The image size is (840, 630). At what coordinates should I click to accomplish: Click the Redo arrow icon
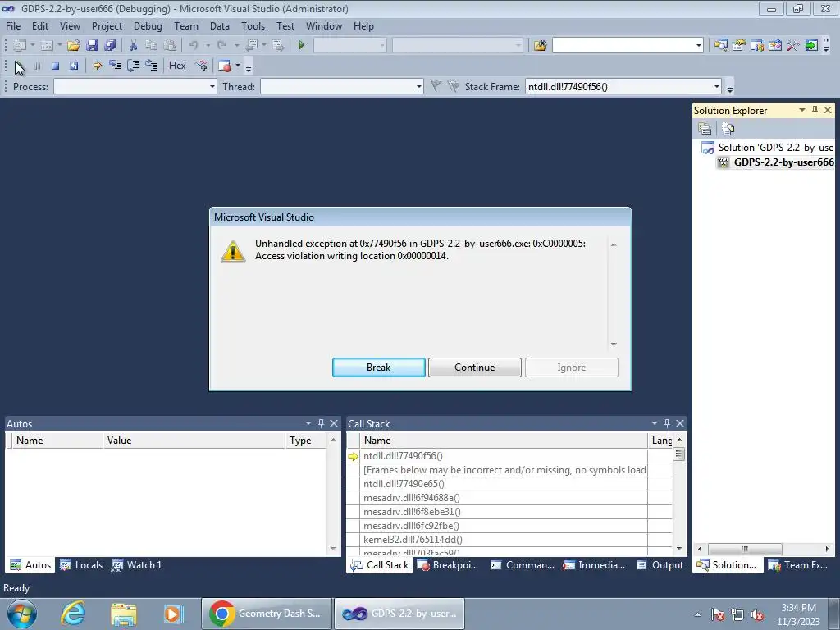(x=222, y=46)
